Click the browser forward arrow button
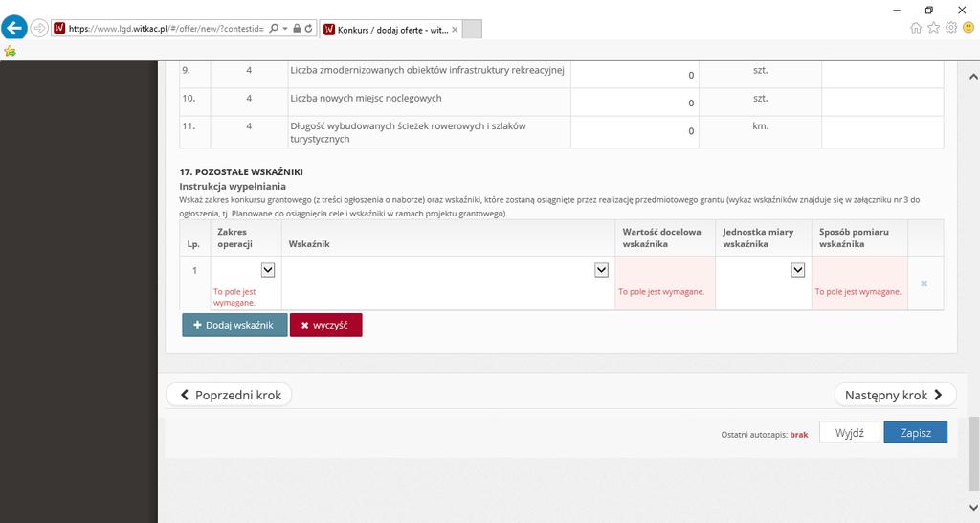980x523 pixels. coord(39,28)
